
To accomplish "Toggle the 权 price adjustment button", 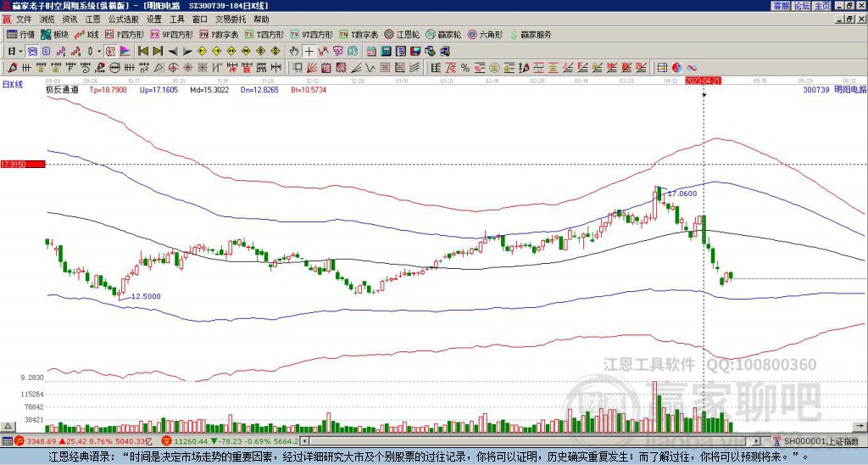I will (110, 51).
